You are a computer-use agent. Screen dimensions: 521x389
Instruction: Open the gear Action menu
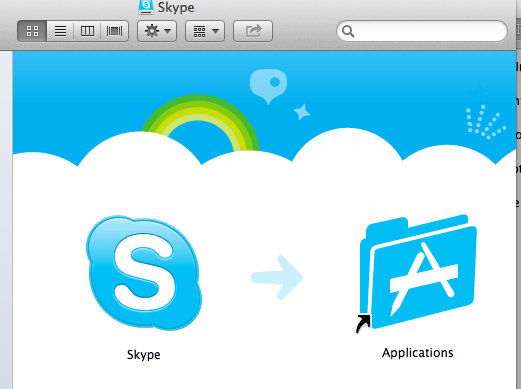coord(157,31)
